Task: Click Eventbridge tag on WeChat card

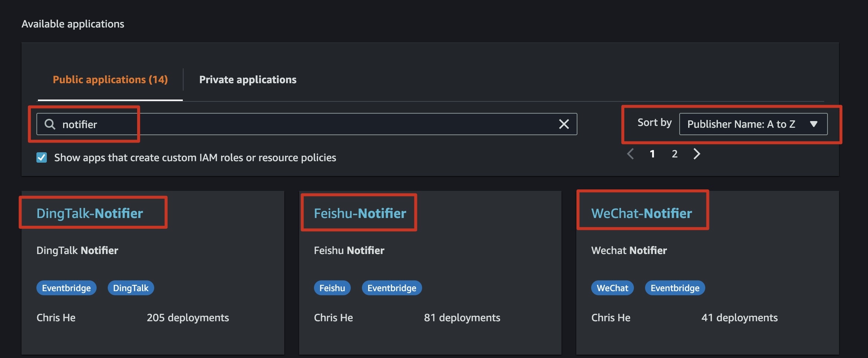Action: pyautogui.click(x=675, y=288)
